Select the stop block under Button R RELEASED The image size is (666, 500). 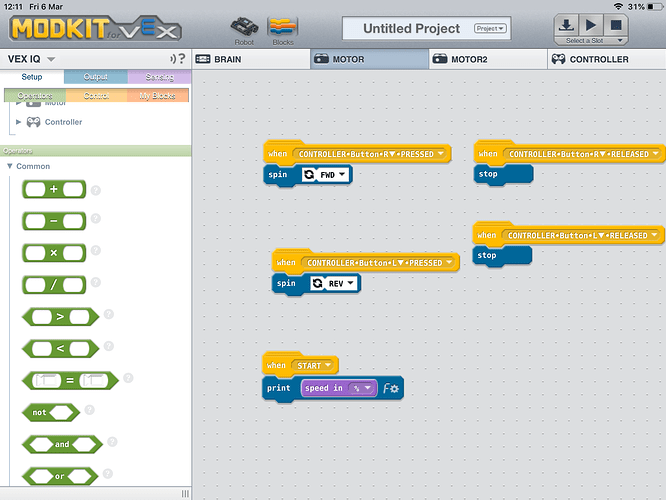[504, 174]
